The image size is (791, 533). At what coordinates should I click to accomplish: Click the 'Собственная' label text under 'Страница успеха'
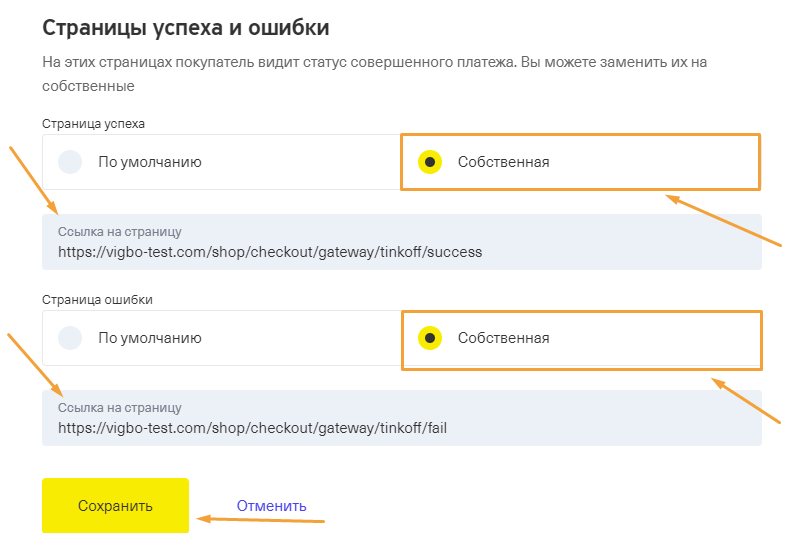click(503, 162)
